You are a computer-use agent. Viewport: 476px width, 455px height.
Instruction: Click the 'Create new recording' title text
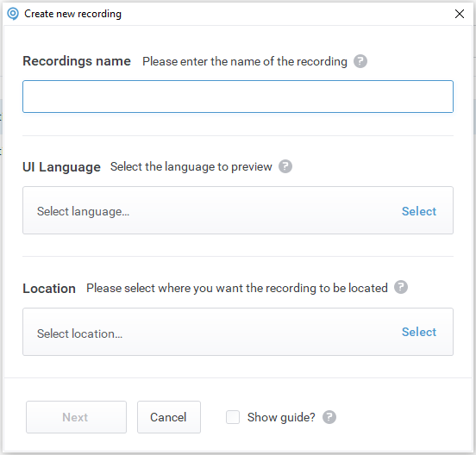point(72,14)
